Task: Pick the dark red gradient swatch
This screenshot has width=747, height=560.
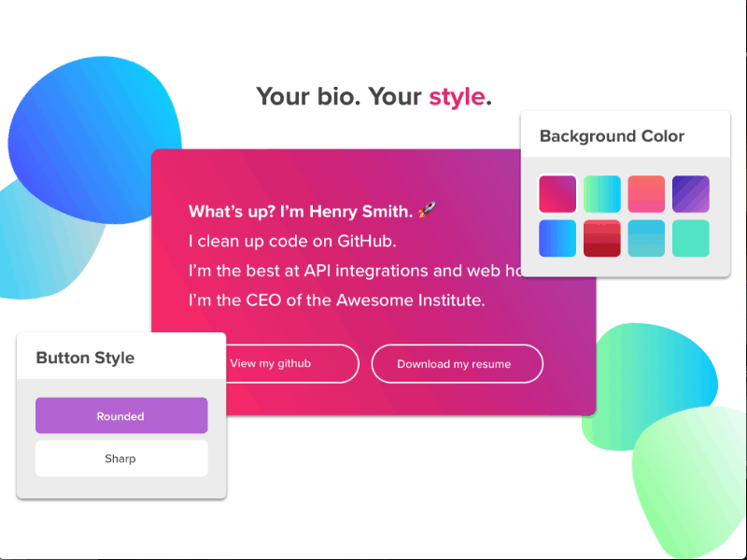Action: [601, 238]
